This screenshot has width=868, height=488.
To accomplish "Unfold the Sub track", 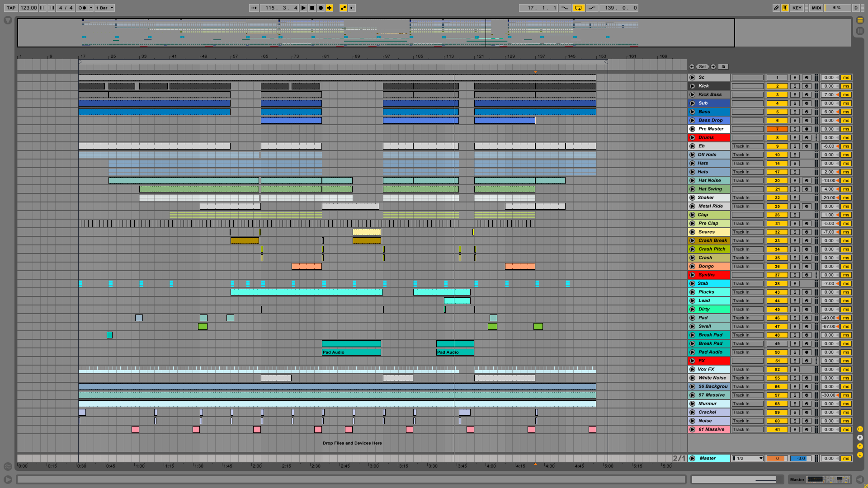I will coord(692,103).
